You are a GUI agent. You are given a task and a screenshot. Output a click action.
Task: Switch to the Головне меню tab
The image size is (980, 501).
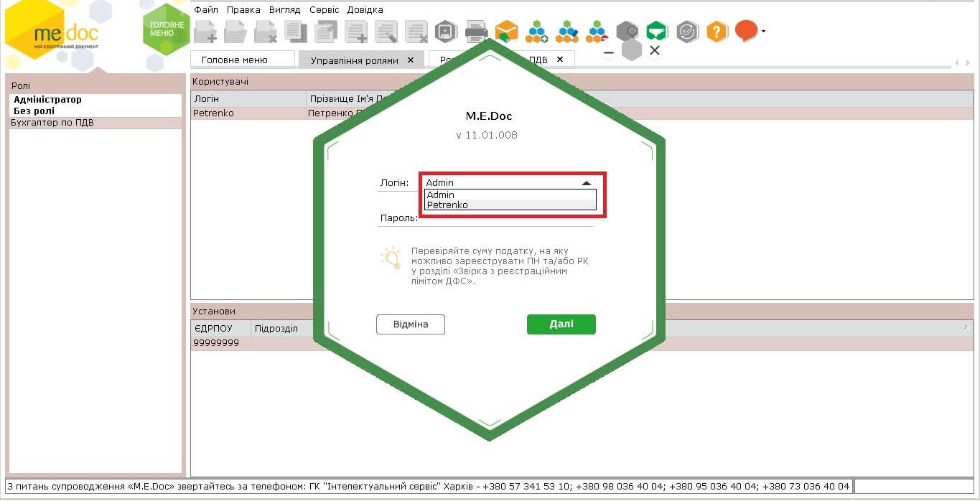point(243,60)
